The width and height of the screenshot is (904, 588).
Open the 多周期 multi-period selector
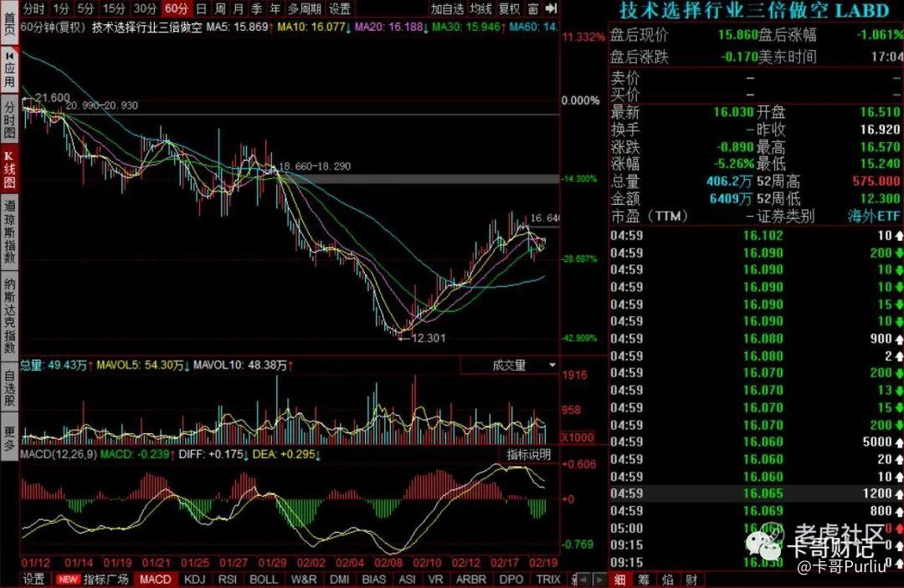304,8
